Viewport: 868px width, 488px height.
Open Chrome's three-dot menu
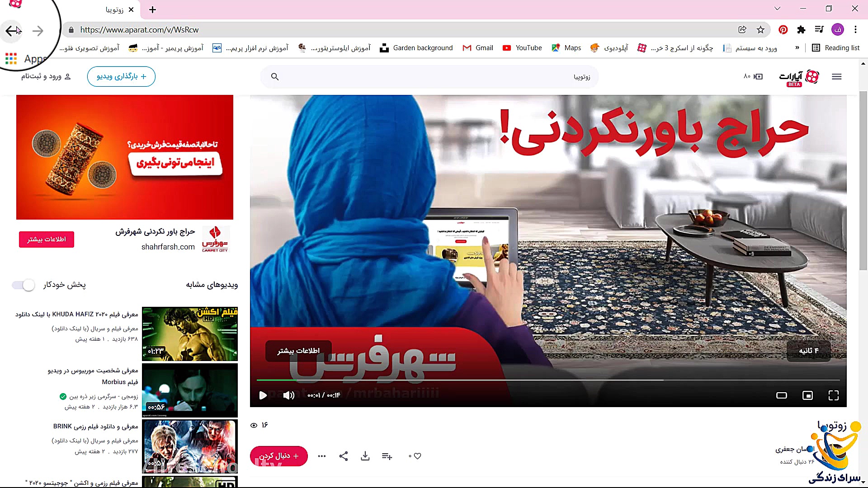click(855, 30)
